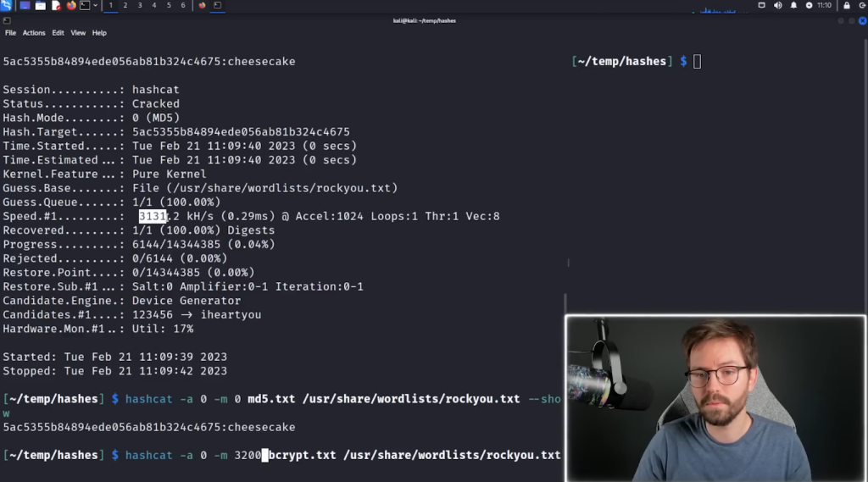Viewport: 868px width, 482px height.
Task: Close the terminal window
Action: coord(862,21)
